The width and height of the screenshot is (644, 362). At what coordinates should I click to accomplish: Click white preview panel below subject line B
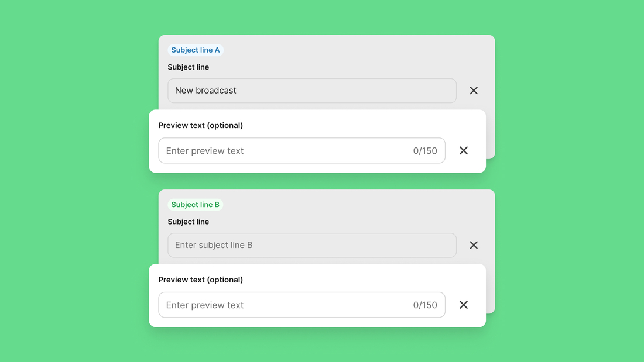click(x=351, y=279)
